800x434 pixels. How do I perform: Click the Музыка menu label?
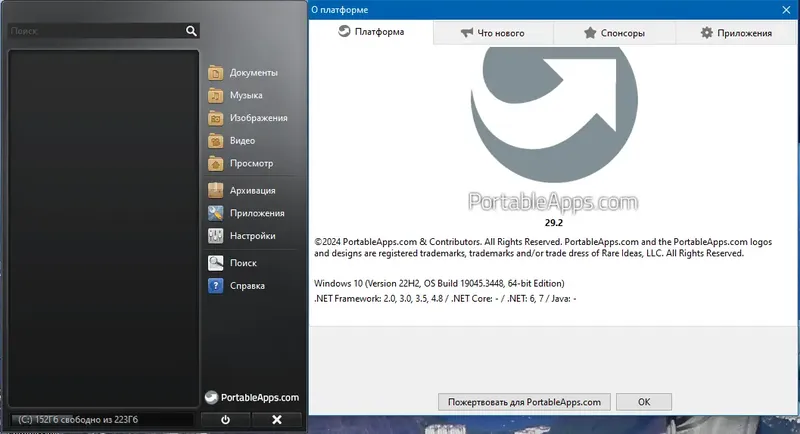(x=246, y=95)
